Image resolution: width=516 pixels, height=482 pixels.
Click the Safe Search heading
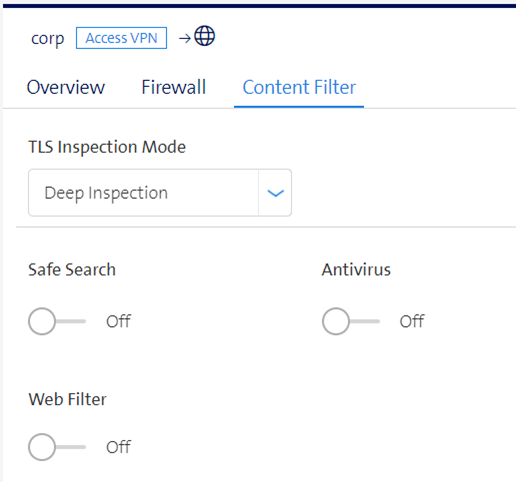point(72,270)
